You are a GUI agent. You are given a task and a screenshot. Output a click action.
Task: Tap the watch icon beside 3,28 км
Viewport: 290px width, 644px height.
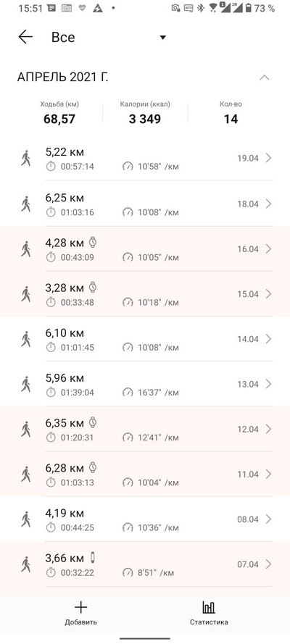[93, 287]
